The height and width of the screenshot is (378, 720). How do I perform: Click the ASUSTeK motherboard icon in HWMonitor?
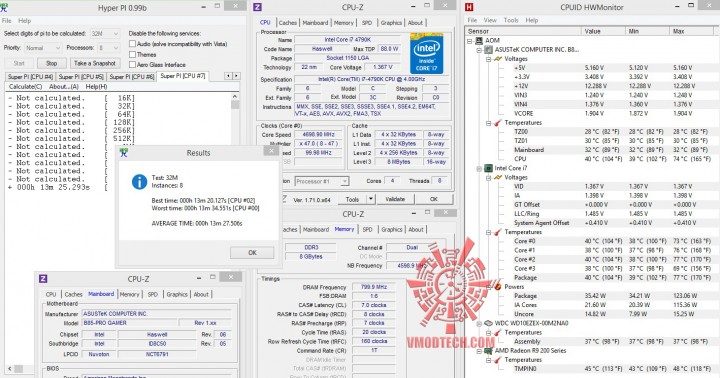pyautogui.click(x=489, y=50)
